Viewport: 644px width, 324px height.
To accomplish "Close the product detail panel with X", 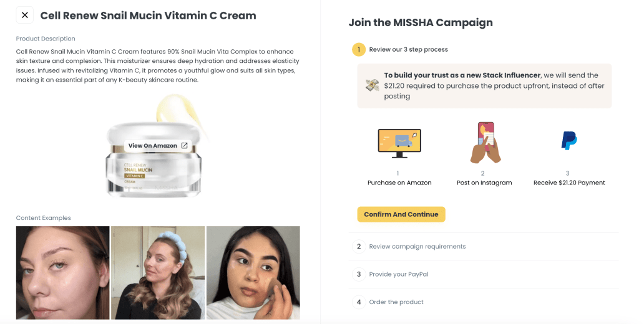I will click(24, 15).
